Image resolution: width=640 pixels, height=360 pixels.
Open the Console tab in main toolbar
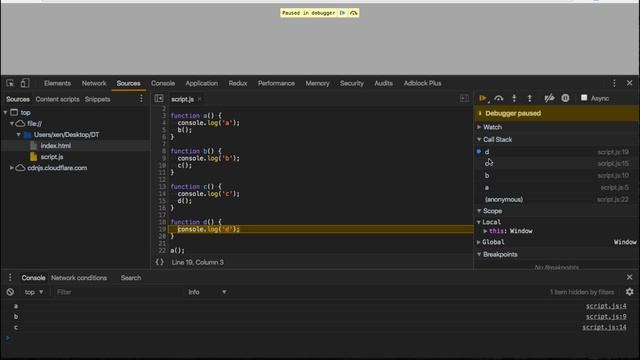[x=163, y=83]
